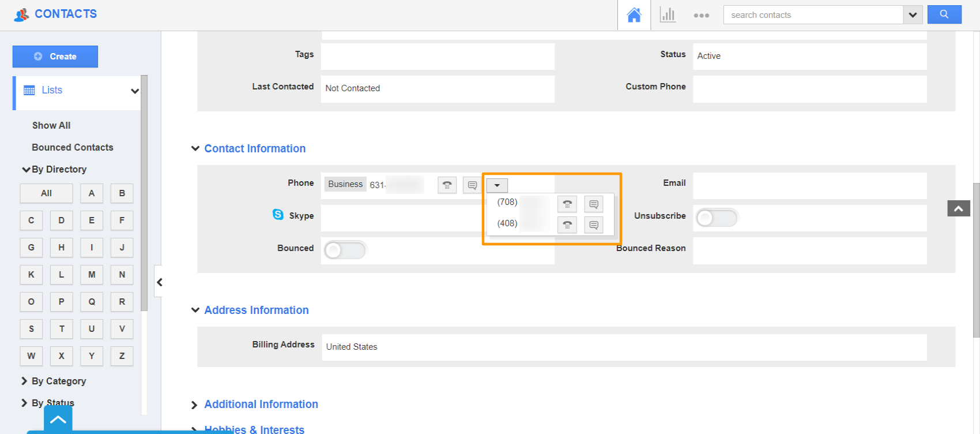Send SMS to Business 631 number

tap(472, 185)
